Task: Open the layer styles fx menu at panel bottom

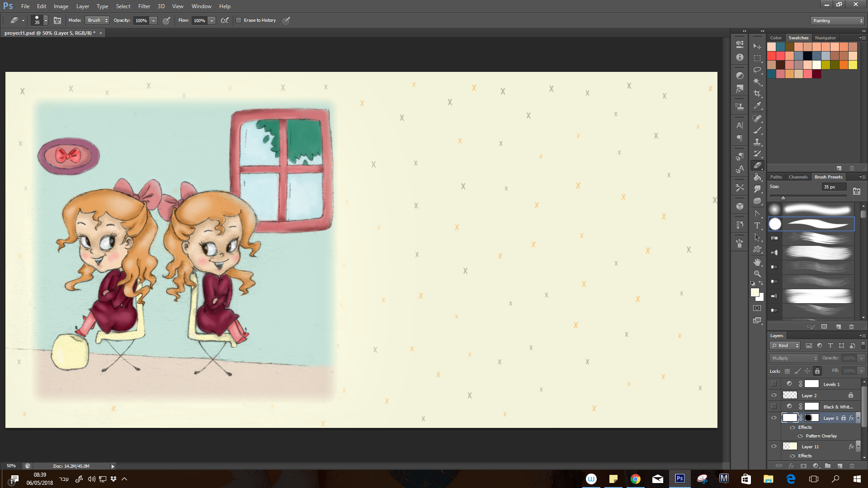Action: [791, 466]
